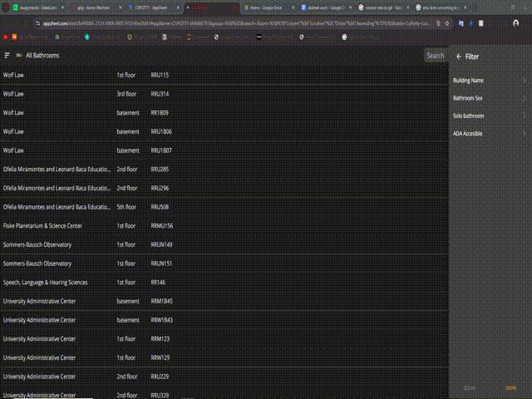The width and height of the screenshot is (532, 399).
Task: Click the browser back navigation arrow
Action: pos(6,23)
